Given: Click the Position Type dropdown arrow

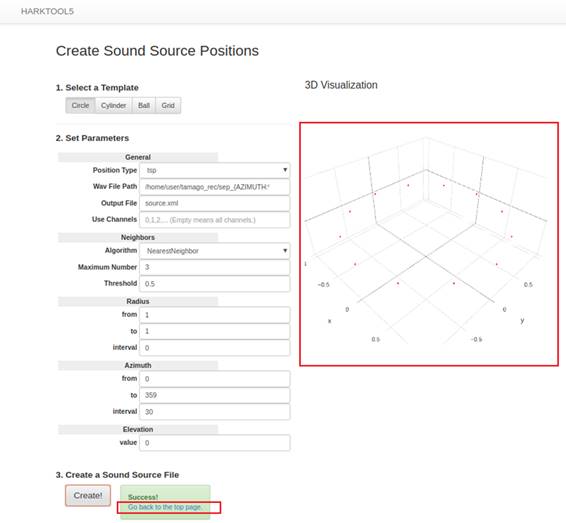Looking at the screenshot, I should 285,170.
